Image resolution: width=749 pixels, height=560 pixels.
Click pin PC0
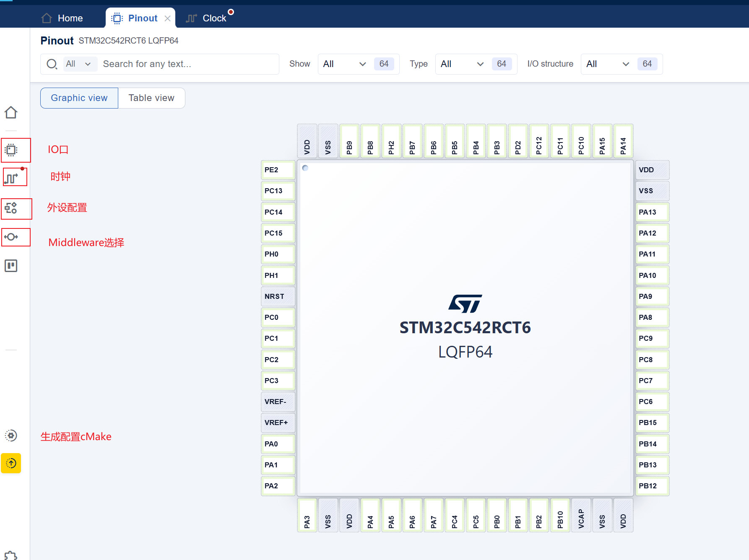pyautogui.click(x=278, y=317)
